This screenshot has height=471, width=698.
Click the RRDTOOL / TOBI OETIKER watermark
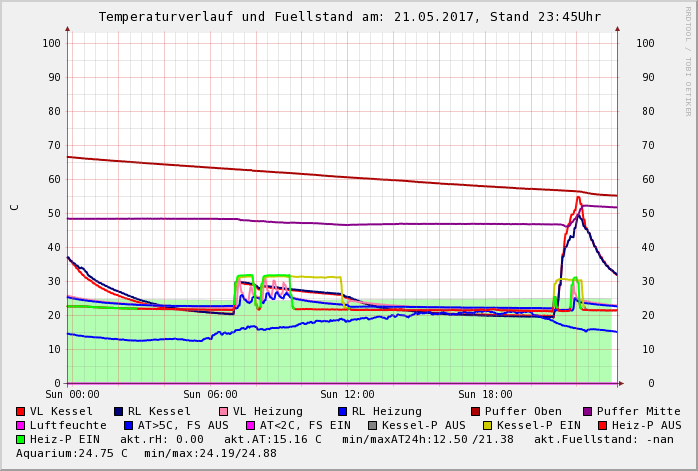pos(688,60)
